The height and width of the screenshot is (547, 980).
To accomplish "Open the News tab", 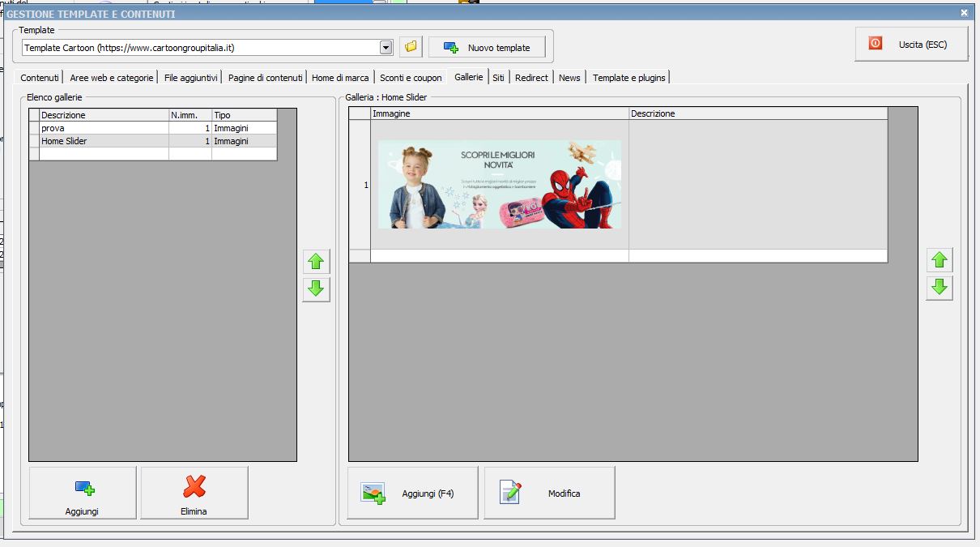I will click(x=570, y=78).
